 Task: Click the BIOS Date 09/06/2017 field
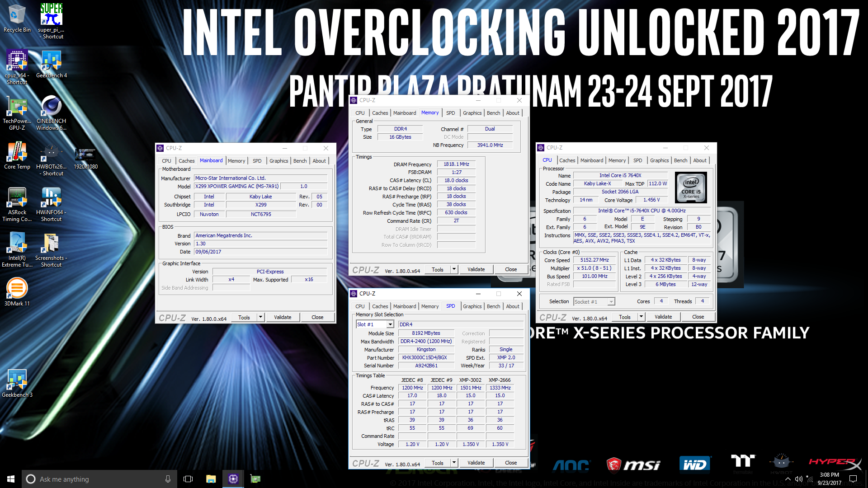(x=261, y=252)
